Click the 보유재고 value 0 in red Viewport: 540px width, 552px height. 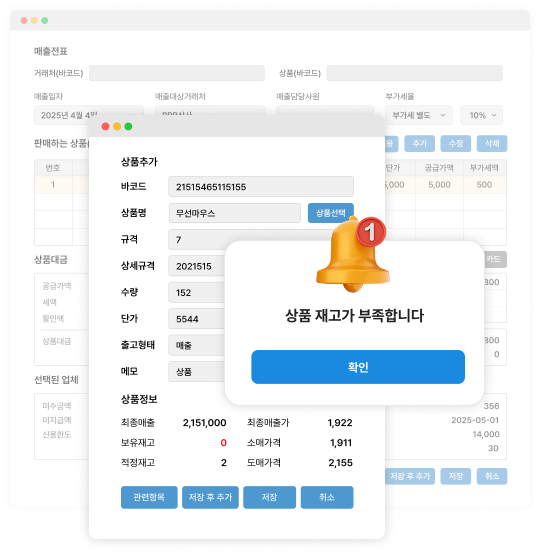(x=224, y=443)
